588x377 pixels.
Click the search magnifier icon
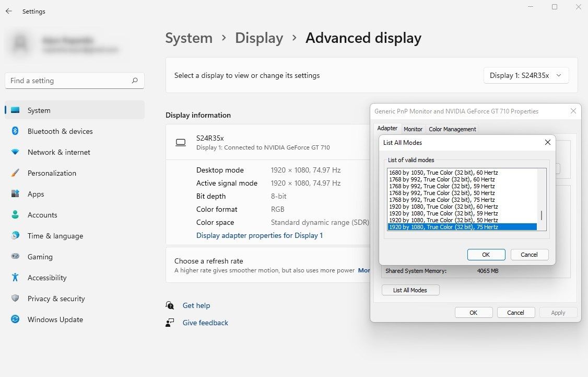[135, 81]
